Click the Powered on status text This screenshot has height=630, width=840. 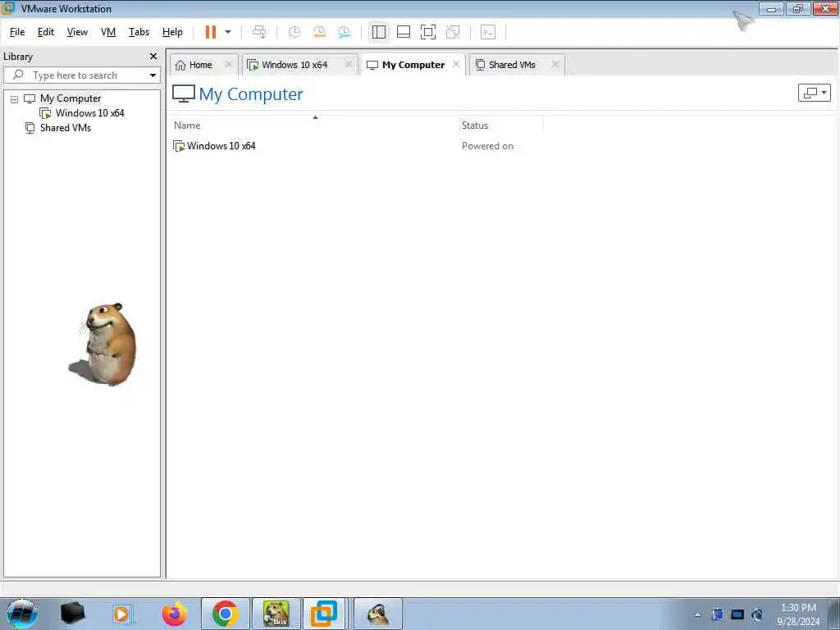(487, 146)
